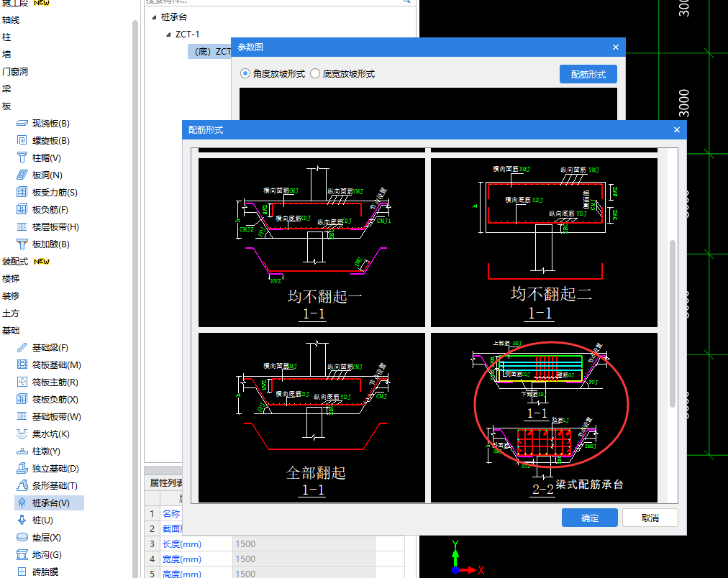Pick the 条形基础(T) strip footing icon
This screenshot has width=728, height=578.
[x=22, y=486]
